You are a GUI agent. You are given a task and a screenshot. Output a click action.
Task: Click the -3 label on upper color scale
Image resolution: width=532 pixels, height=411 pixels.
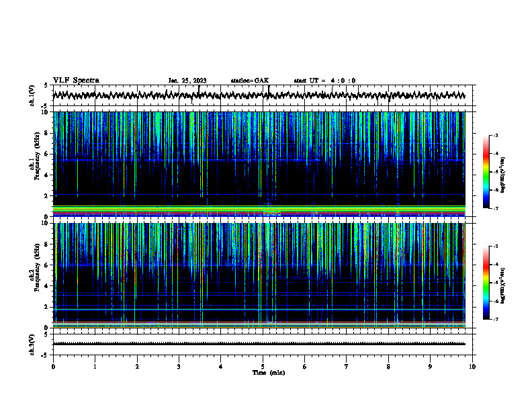pos(496,135)
